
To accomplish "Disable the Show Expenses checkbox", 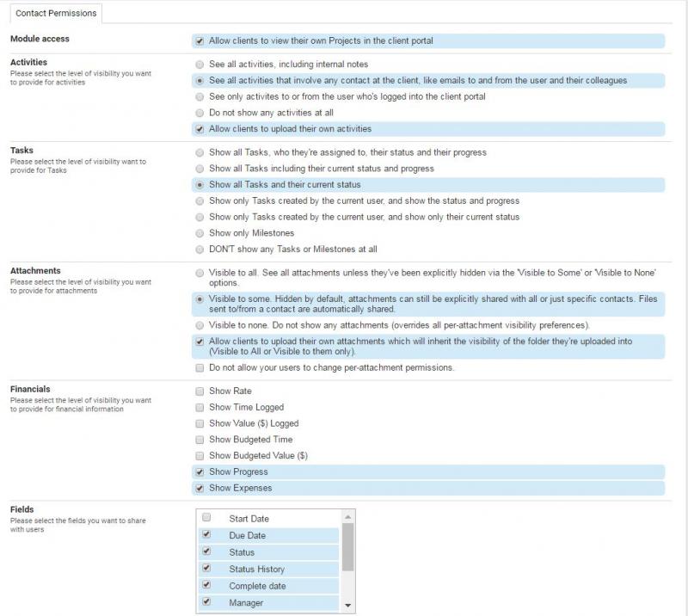I will click(x=200, y=489).
